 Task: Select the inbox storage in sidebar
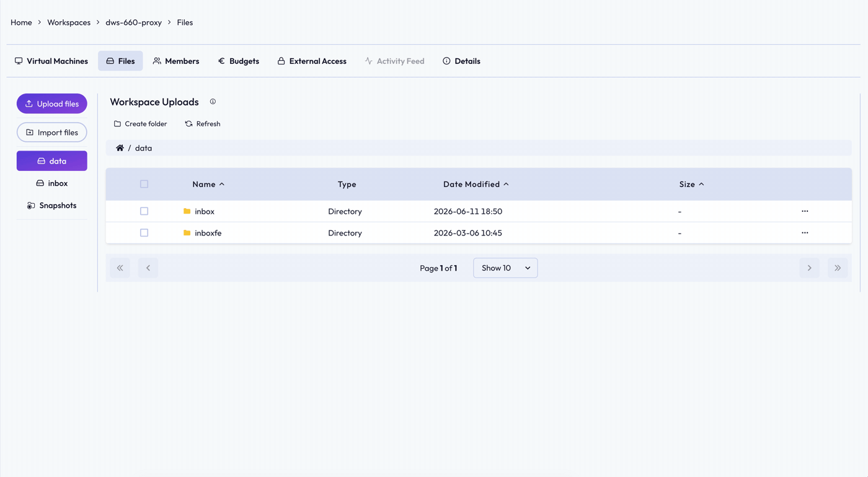tap(52, 183)
